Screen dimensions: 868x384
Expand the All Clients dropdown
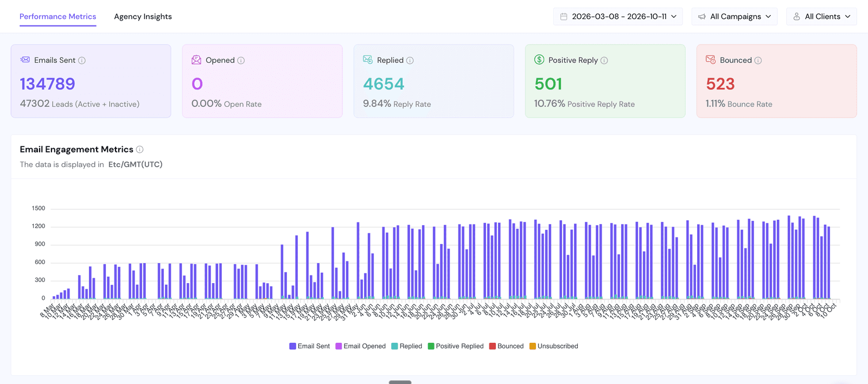tap(822, 16)
